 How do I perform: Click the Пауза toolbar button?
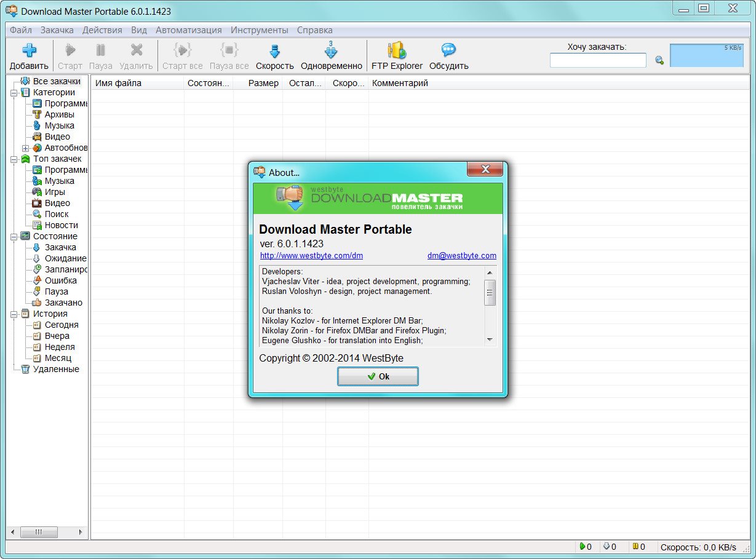101,57
